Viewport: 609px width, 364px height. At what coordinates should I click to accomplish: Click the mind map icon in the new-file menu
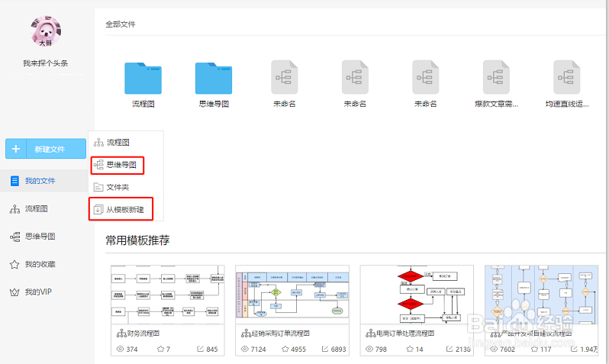(98, 165)
